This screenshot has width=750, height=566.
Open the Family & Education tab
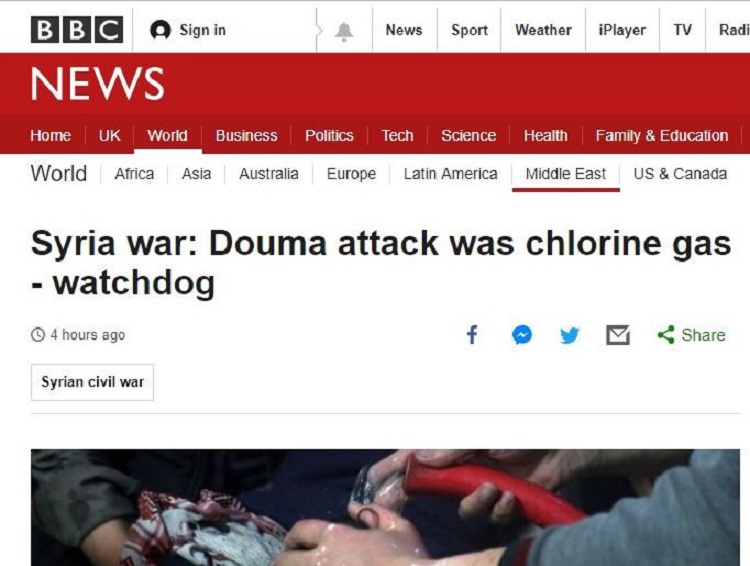coord(662,135)
